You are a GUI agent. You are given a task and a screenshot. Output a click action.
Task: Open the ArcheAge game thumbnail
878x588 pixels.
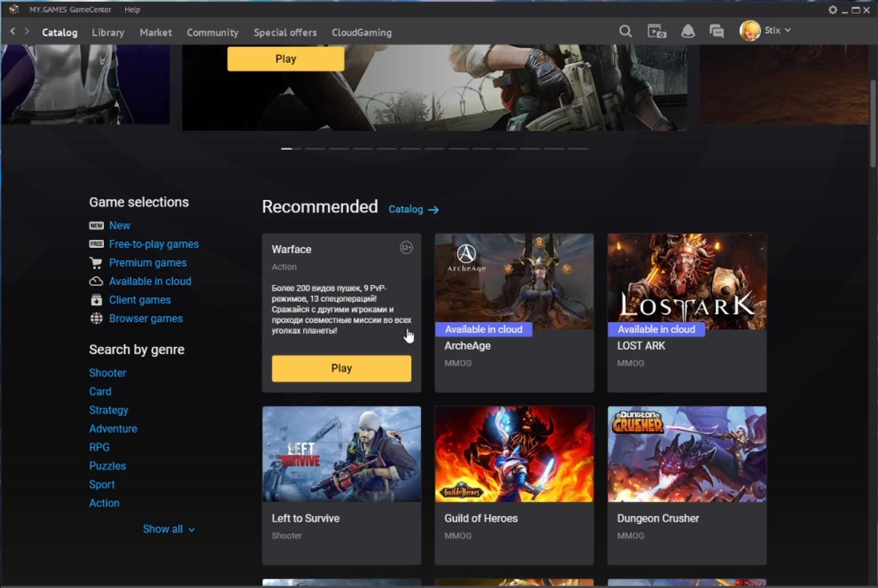click(x=515, y=281)
